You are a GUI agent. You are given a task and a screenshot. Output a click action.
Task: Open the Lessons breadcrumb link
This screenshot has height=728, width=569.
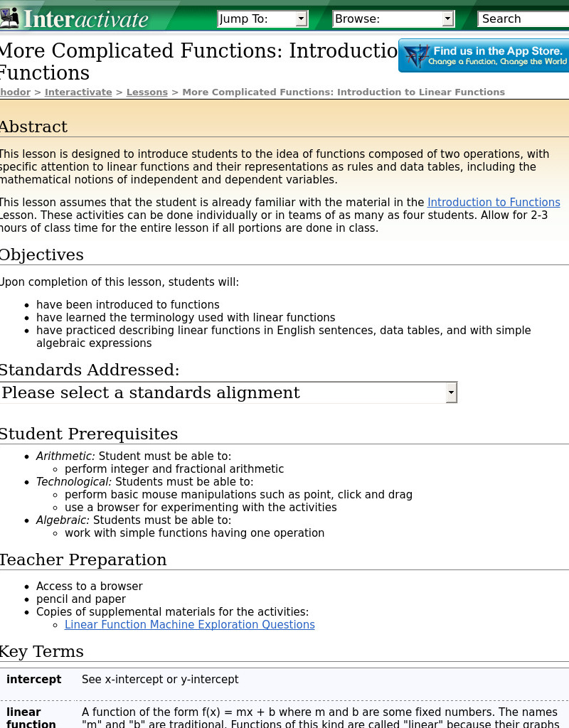click(147, 92)
